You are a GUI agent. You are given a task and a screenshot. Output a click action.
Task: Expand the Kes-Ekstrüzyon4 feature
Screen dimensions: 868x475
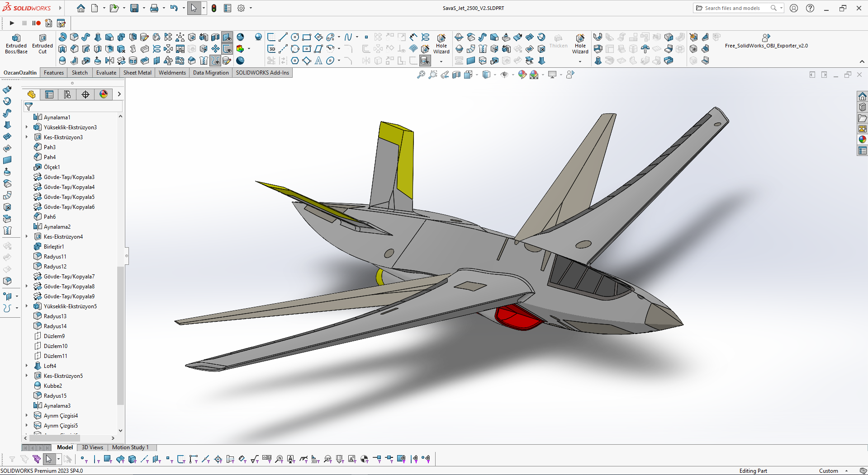[27, 236]
